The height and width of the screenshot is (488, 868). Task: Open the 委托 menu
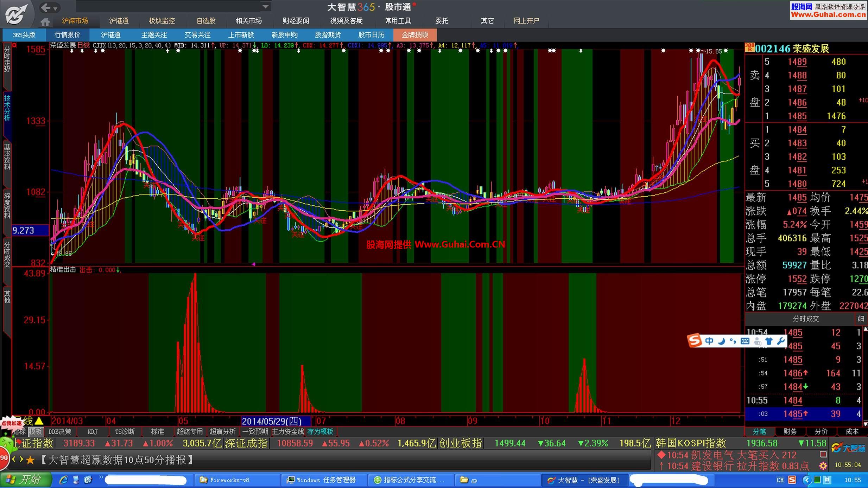(x=442, y=21)
